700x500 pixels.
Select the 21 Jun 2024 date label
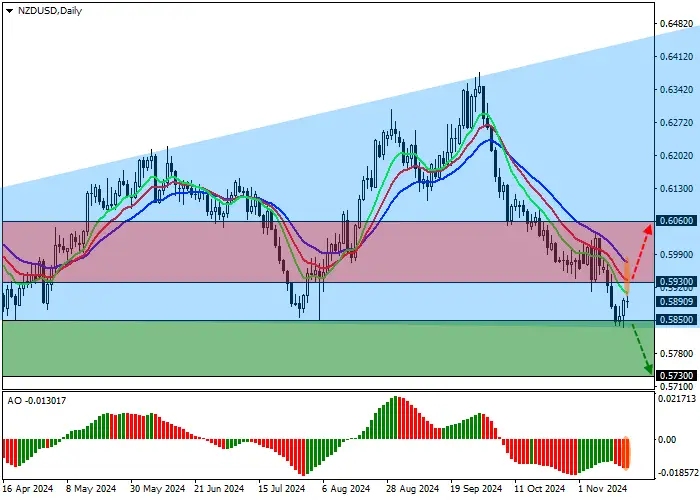click(219, 489)
